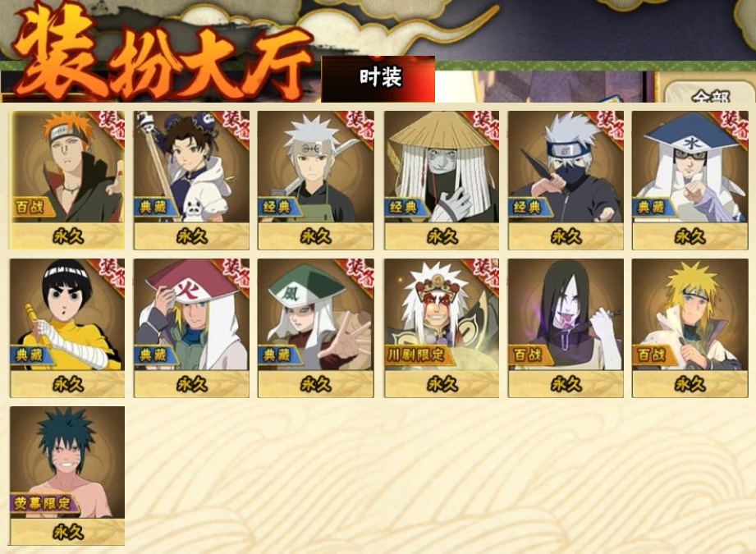The width and height of the screenshot is (756, 554).
Task: Select the orange-haired Akatsuki character costume card
Action: [67, 180]
